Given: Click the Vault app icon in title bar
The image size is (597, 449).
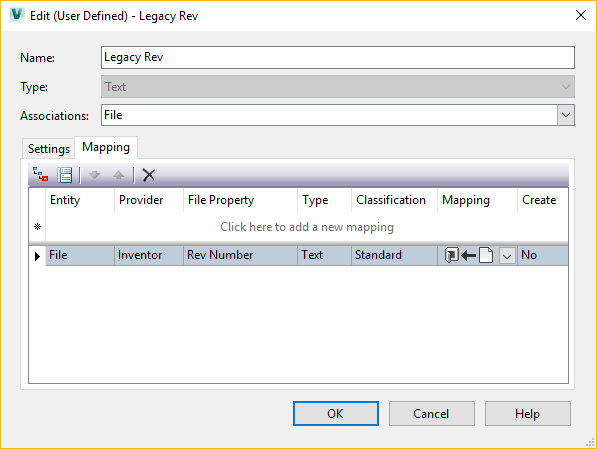Looking at the screenshot, I should pyautogui.click(x=16, y=15).
